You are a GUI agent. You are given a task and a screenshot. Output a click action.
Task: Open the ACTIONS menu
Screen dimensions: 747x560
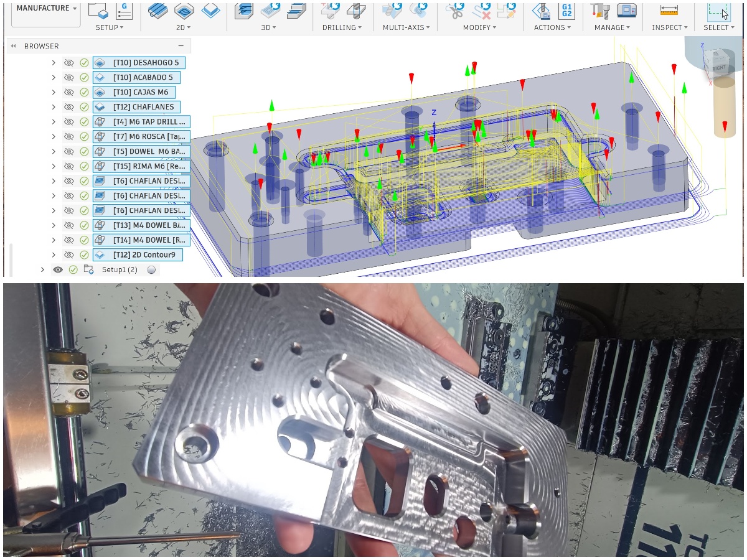(x=553, y=27)
